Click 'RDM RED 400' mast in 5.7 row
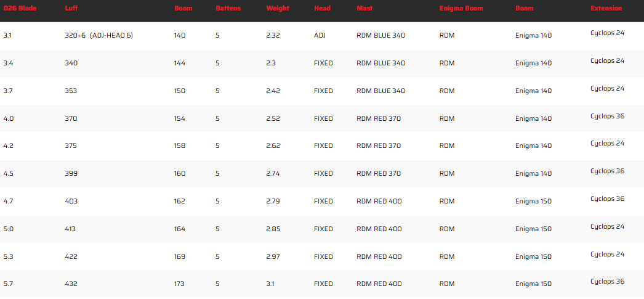The width and height of the screenshot is (644, 299). click(x=379, y=284)
